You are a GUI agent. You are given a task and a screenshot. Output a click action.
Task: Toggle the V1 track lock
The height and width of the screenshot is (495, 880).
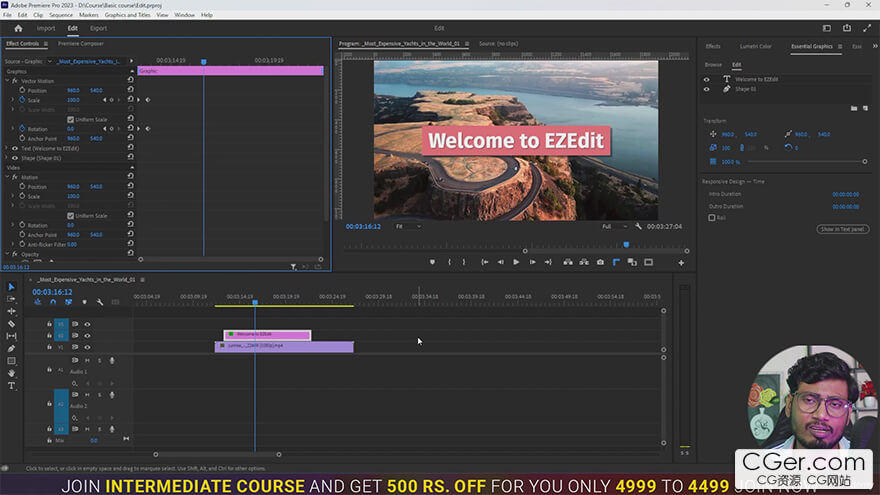pos(49,347)
